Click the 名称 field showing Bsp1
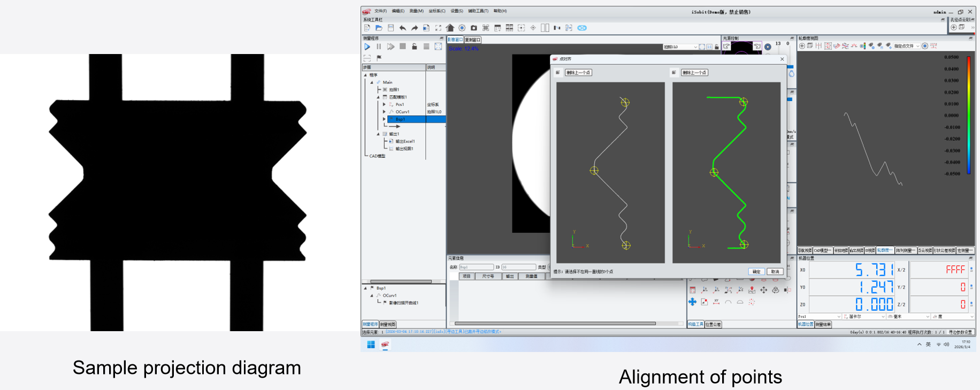The width and height of the screenshot is (980, 390). click(476, 267)
